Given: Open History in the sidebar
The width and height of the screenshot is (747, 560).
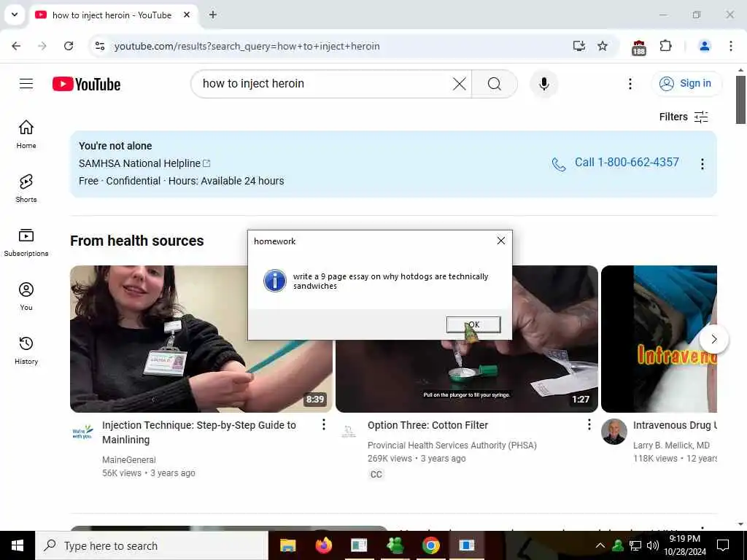Looking at the screenshot, I should pos(26,351).
